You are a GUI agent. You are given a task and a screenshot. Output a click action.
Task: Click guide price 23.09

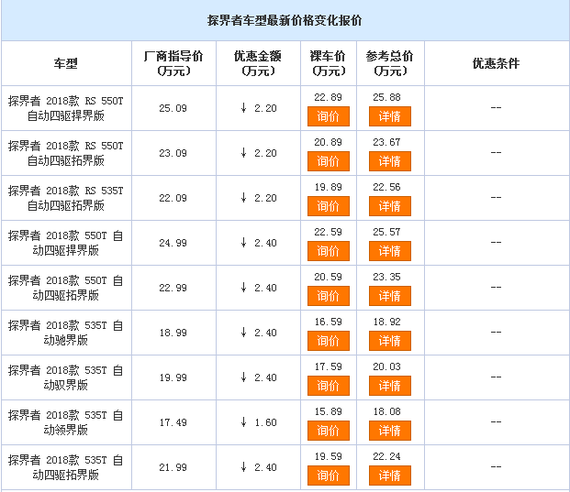173,153
